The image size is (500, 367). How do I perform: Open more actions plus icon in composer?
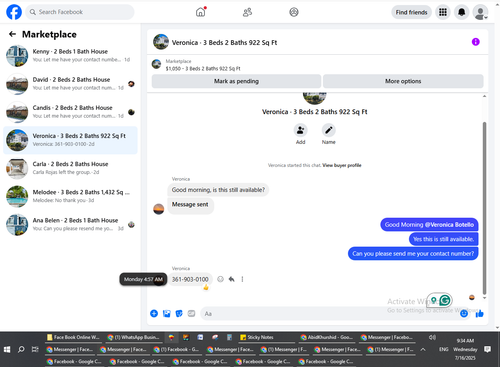tap(154, 313)
